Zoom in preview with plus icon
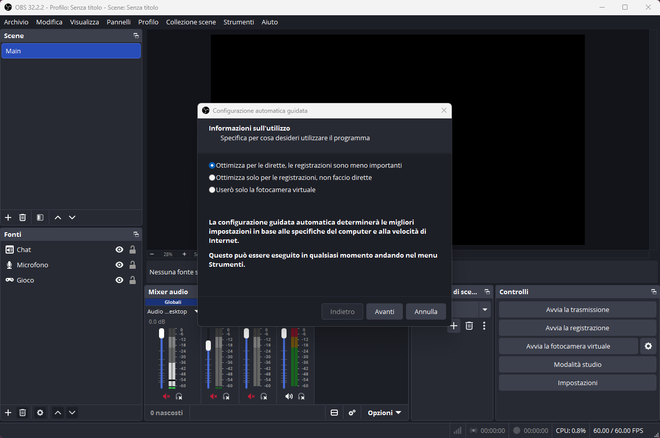The width and height of the screenshot is (660, 438). click(184, 254)
